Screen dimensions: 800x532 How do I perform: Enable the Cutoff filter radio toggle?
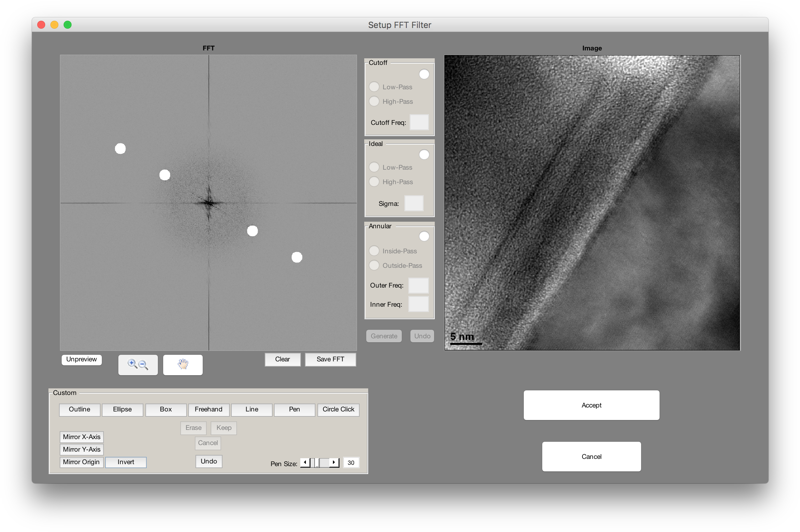click(424, 74)
